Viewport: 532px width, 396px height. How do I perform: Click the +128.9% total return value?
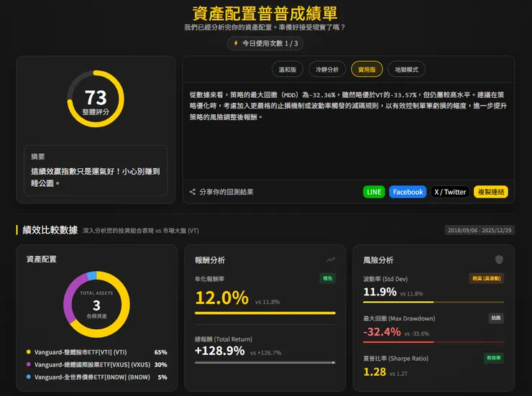pyautogui.click(x=219, y=351)
